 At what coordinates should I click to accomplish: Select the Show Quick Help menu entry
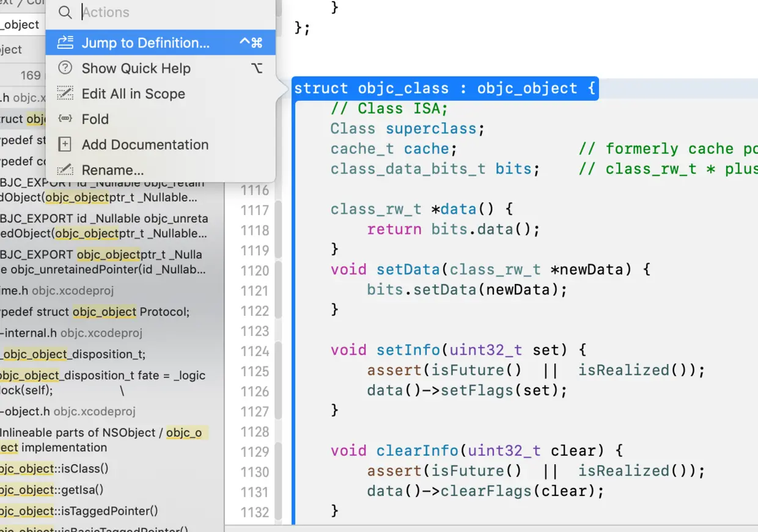pyautogui.click(x=160, y=68)
